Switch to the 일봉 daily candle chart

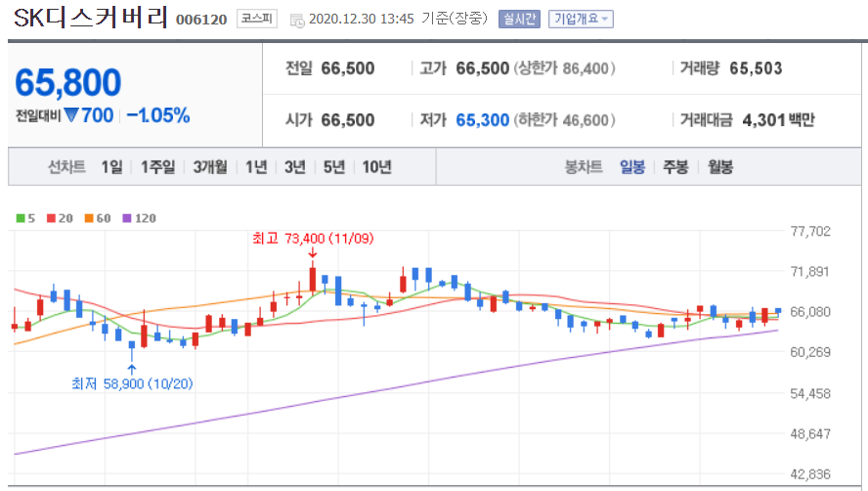click(632, 166)
